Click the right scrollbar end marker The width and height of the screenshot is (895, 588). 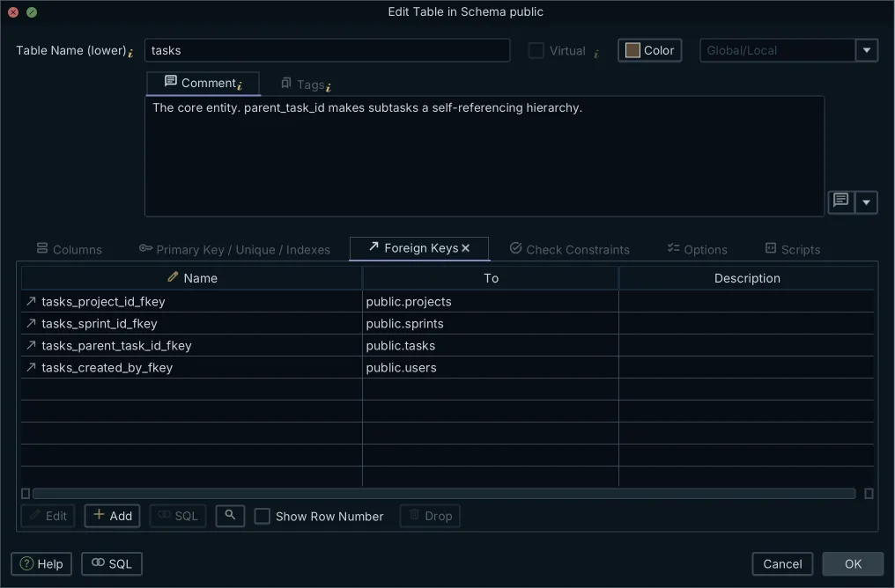(869, 493)
